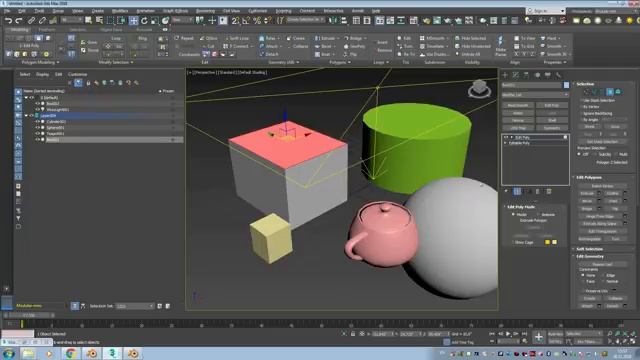Screen dimensions: 640x360
Task: Select the Polygon sub-object level icon
Action: tap(610, 92)
